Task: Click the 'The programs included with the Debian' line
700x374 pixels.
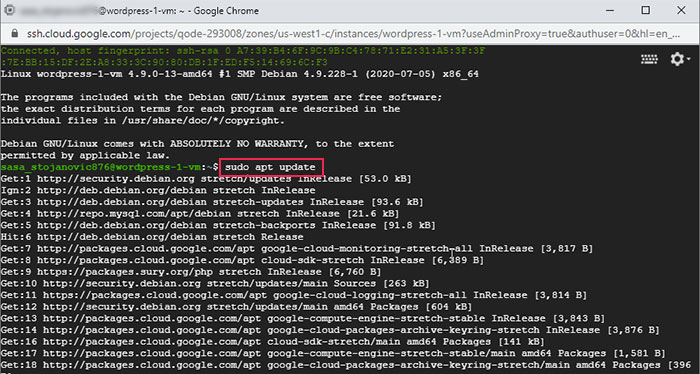Action: 221,97
